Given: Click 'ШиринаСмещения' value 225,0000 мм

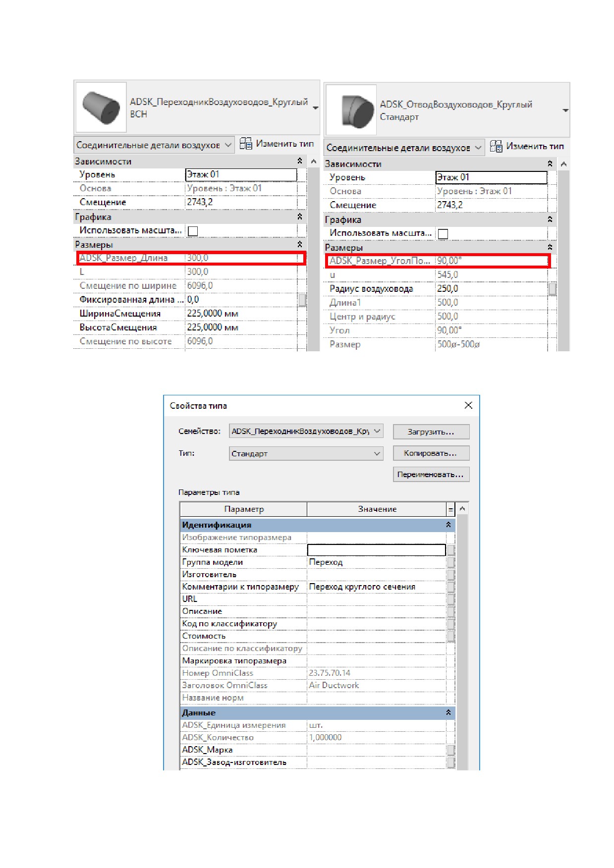Looking at the screenshot, I should (241, 314).
